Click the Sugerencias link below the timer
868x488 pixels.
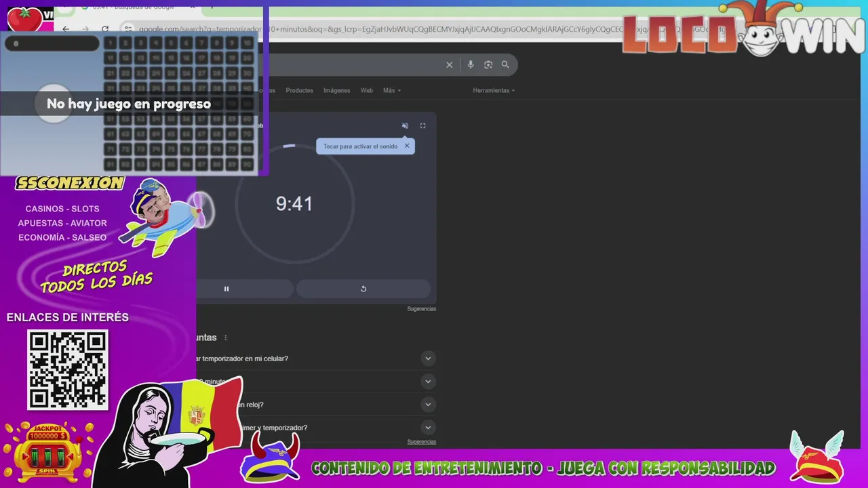[421, 309]
